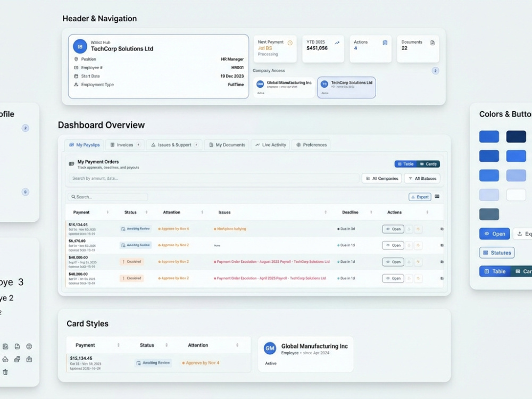Click the icon beside My Payment Orders title
Viewport: 532px width, 399px height.
point(72,164)
